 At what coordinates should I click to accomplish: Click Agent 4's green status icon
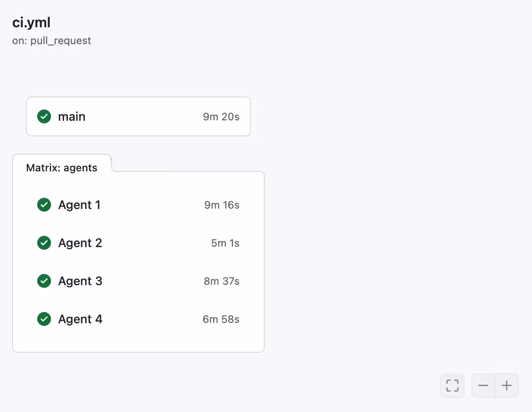pos(44,319)
